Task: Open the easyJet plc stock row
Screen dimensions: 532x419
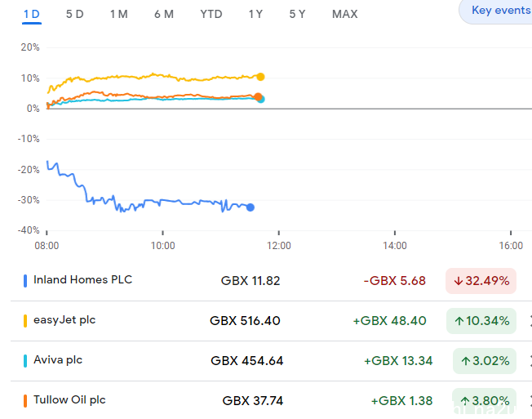Action: pos(271,321)
